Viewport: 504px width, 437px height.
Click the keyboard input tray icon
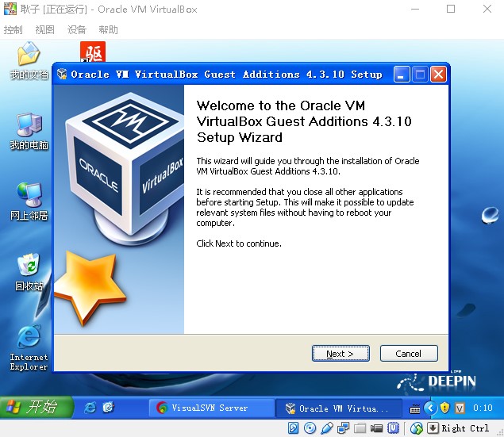click(415, 408)
